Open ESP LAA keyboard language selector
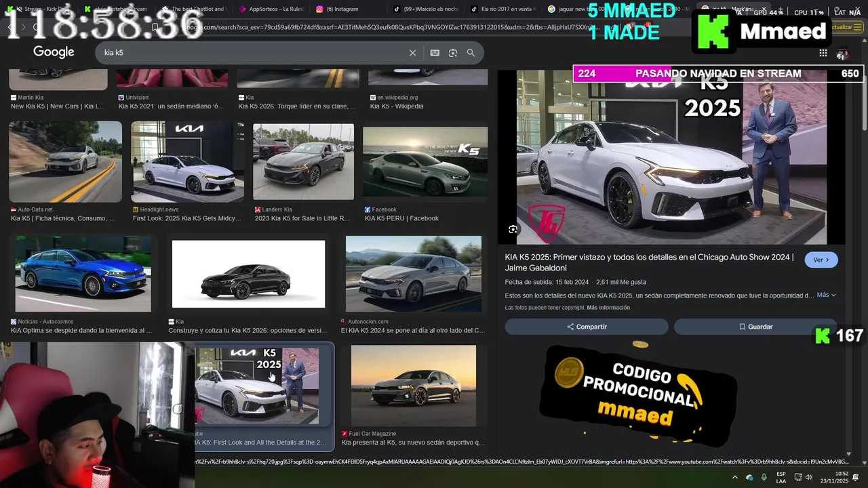This screenshot has width=868, height=488. click(x=781, y=477)
